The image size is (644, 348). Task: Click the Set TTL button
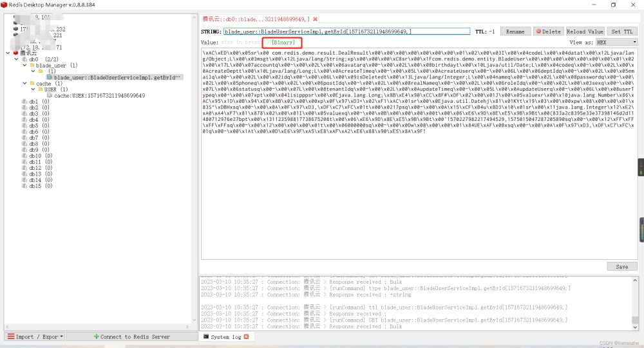[622, 32]
